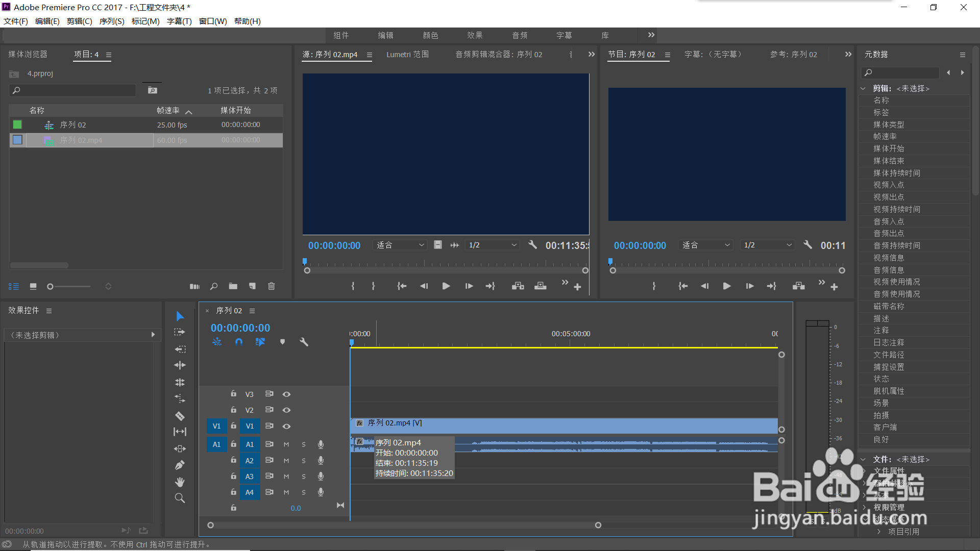
Task: Collapse the 文件 metadata section
Action: pyautogui.click(x=863, y=460)
